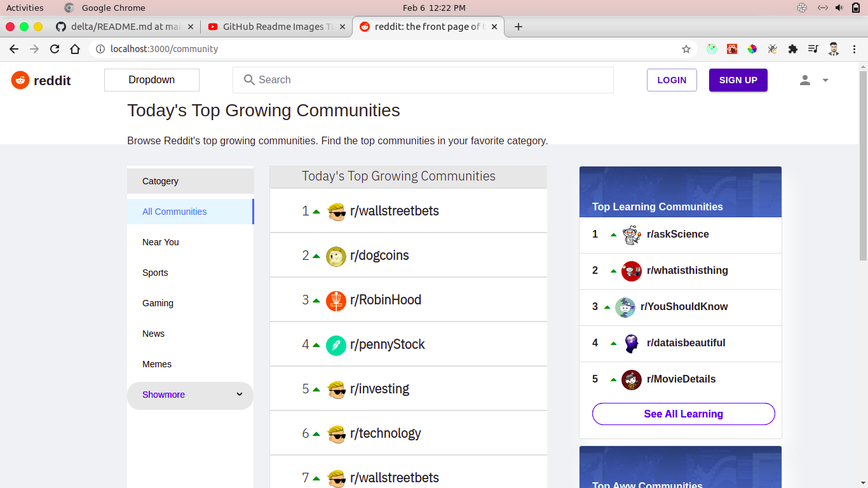The image size is (868, 488).
Task: Open the color wheel picker extension
Action: point(752,49)
